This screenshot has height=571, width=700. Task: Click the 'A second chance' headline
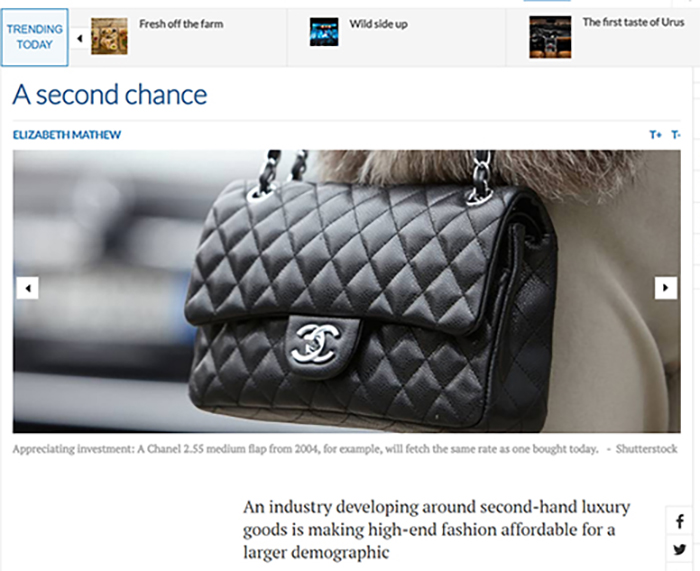coord(110,94)
